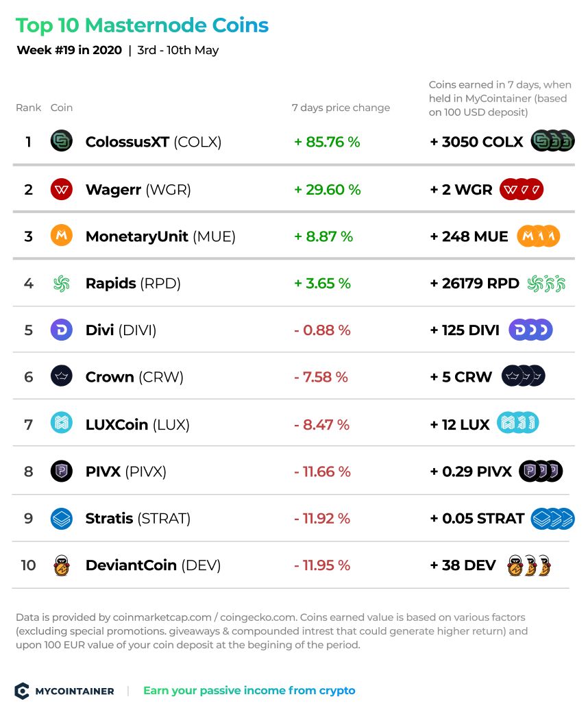Select the blue Stratis layered icon
Viewport: 588px width, 723px height.
(62, 518)
